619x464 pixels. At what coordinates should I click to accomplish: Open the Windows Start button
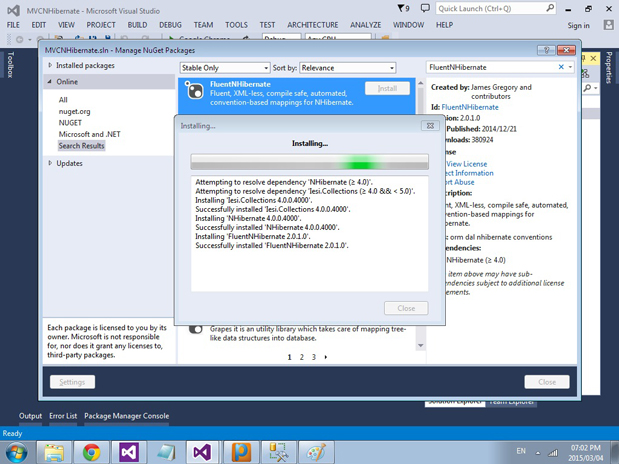[15, 453]
